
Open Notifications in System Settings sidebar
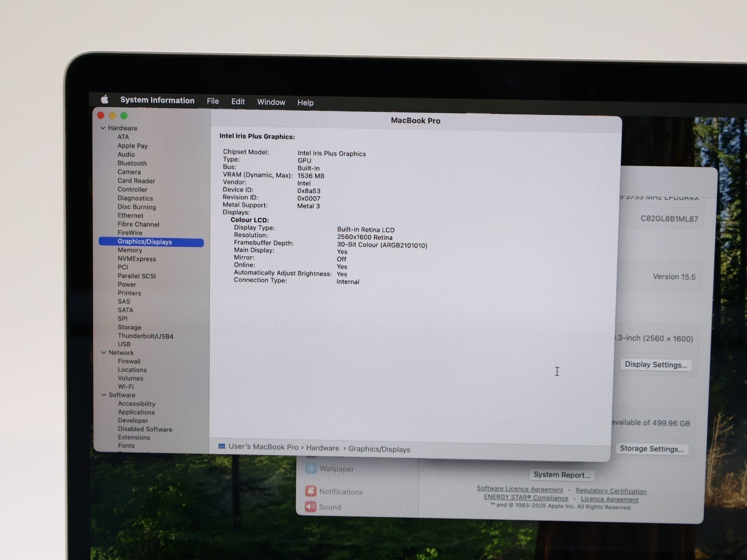[334, 491]
